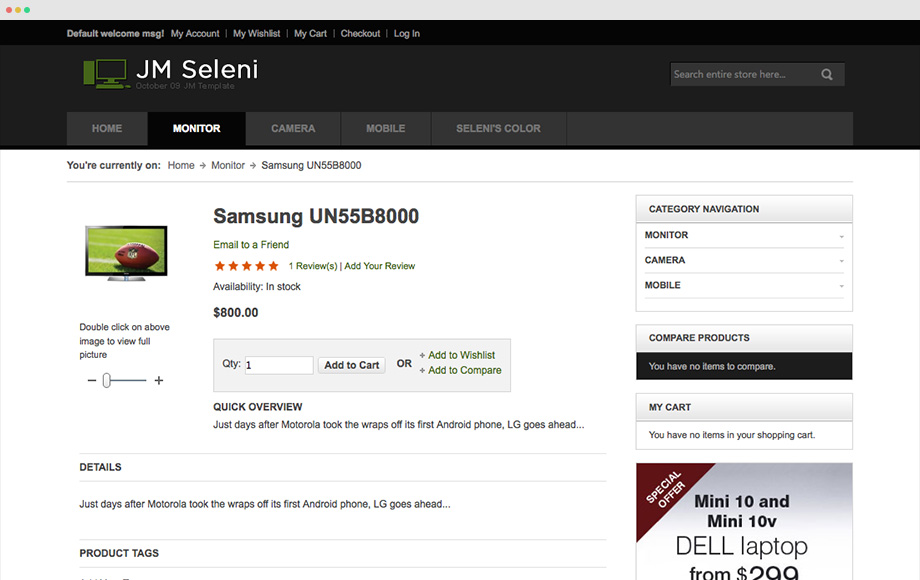Open the Camera navigation tab
Image resolution: width=920 pixels, height=580 pixels.
click(x=293, y=128)
